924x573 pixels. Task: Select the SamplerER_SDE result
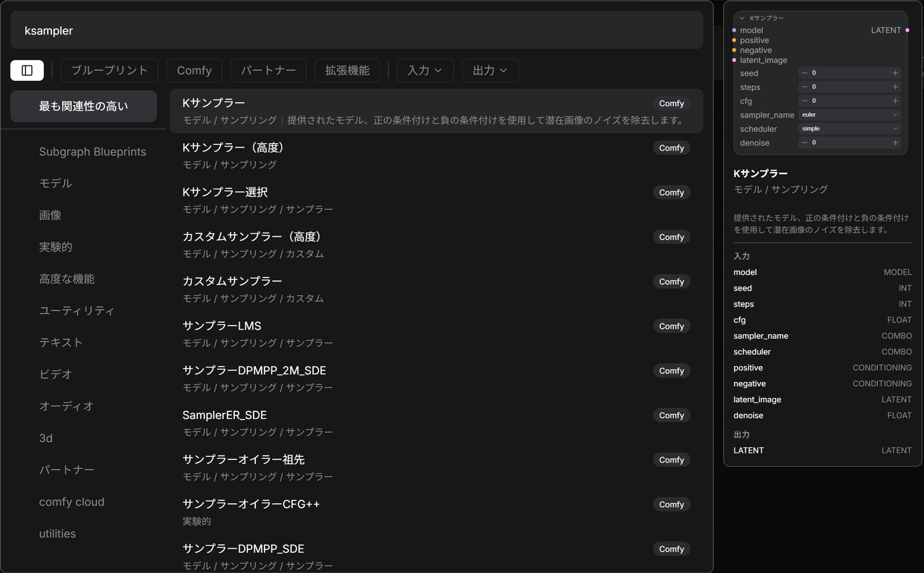(436, 423)
